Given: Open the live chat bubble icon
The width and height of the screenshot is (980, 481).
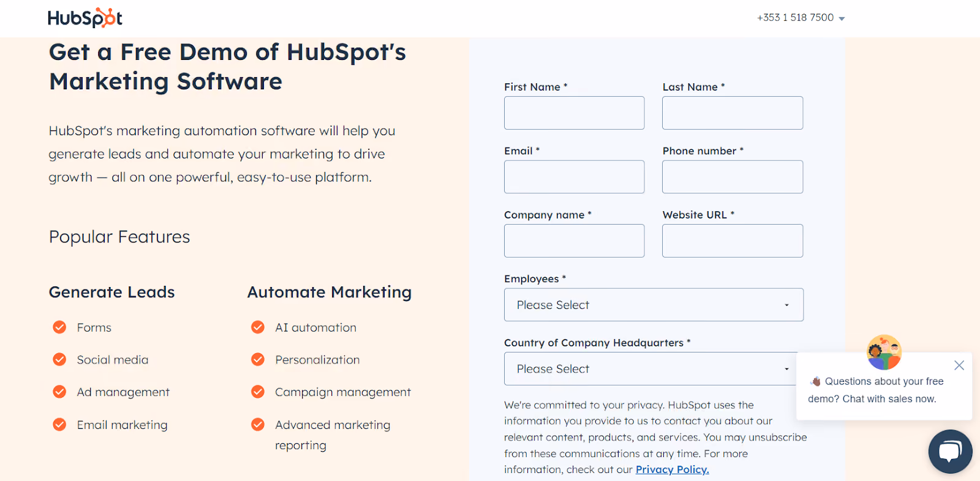Looking at the screenshot, I should click(x=950, y=452).
